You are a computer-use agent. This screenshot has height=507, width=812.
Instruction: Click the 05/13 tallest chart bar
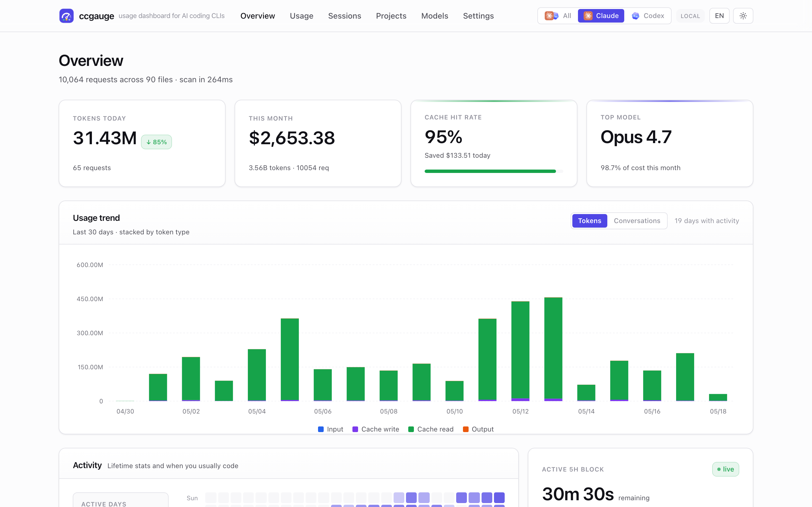point(553,349)
